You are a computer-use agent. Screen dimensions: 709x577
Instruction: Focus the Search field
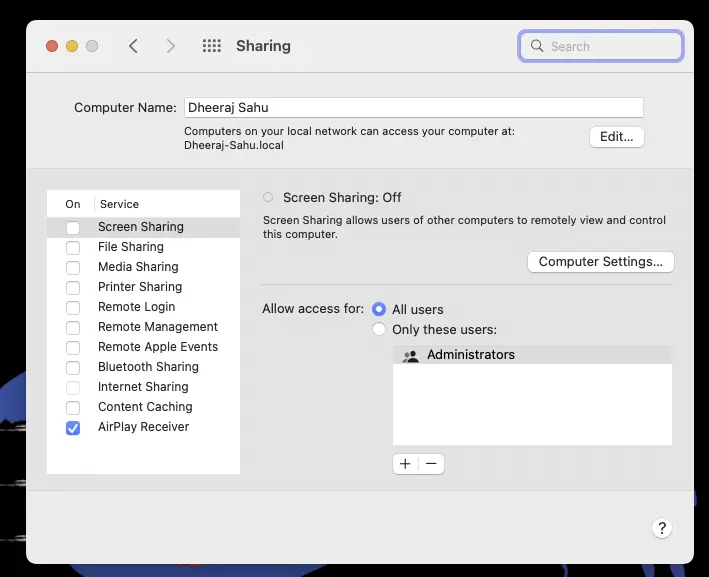(x=600, y=46)
